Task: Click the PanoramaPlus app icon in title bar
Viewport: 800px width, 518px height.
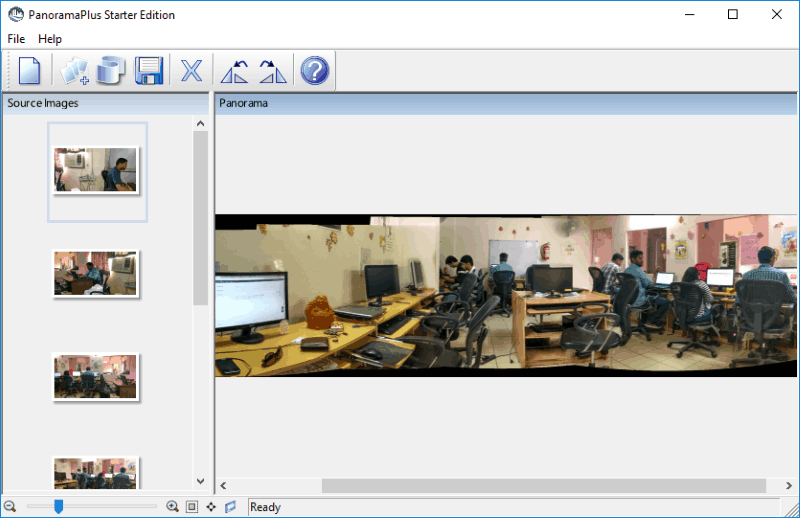Action: pyautogui.click(x=16, y=14)
